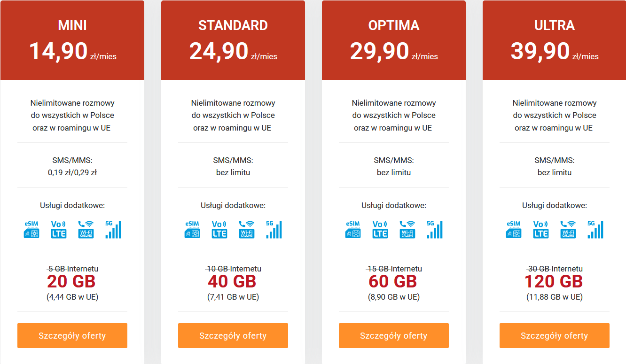Click the Wi-Fi Calling icon in ULTRA plan
626x364 pixels.
coord(568,230)
